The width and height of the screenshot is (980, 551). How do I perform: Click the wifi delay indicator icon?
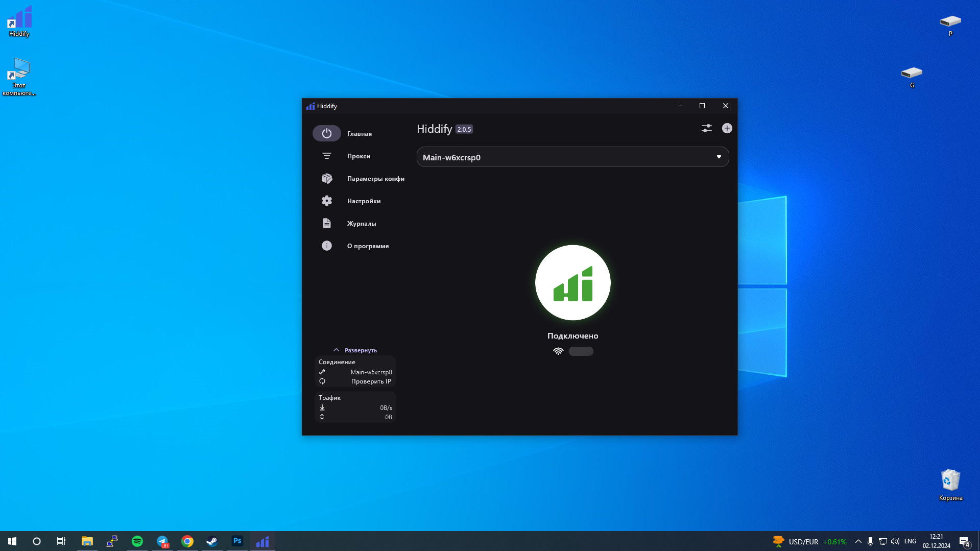point(558,351)
